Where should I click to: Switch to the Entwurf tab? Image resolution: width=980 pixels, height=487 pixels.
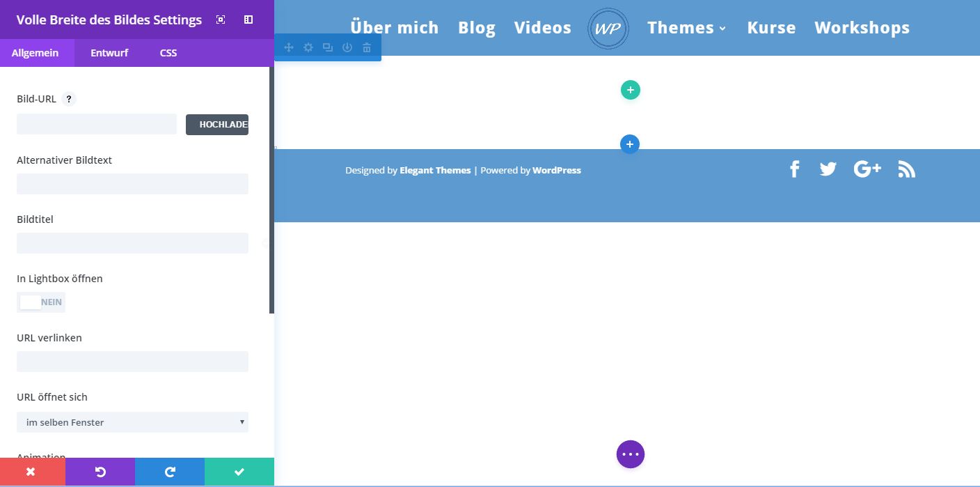109,53
